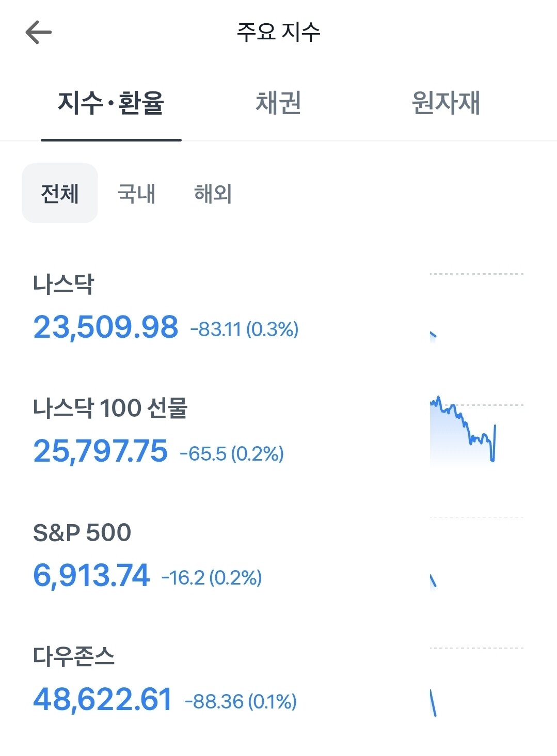
Task: Click the 25,797.75 futures price
Action: (101, 451)
